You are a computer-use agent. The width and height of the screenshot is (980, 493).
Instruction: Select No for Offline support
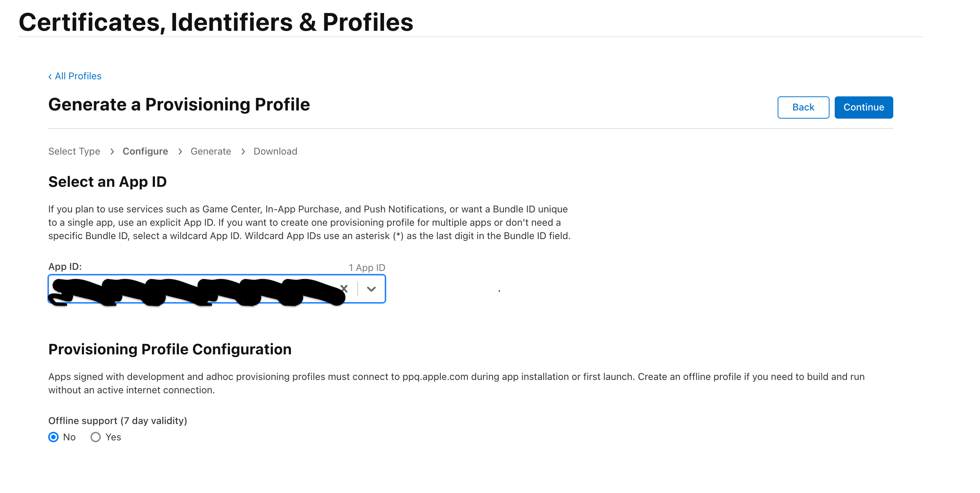(54, 437)
